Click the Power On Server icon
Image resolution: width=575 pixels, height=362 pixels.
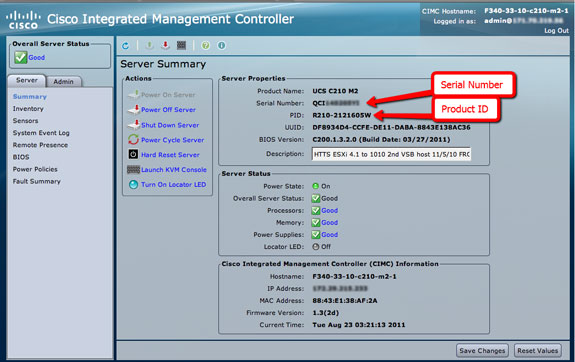(x=134, y=95)
